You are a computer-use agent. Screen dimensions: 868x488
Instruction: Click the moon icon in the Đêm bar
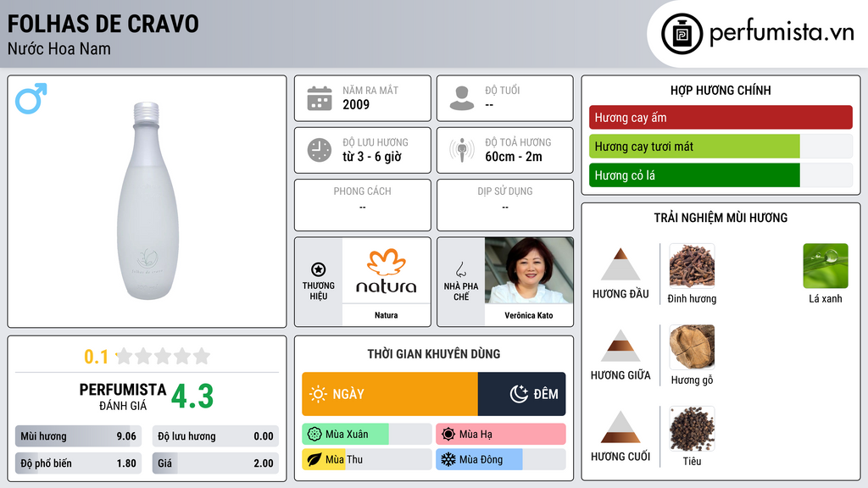click(519, 394)
